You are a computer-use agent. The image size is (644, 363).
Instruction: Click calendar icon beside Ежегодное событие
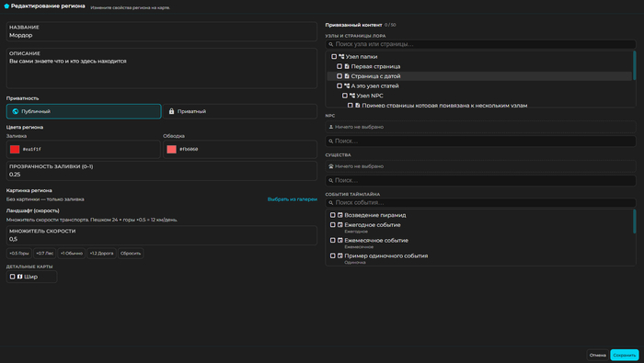pyautogui.click(x=340, y=225)
